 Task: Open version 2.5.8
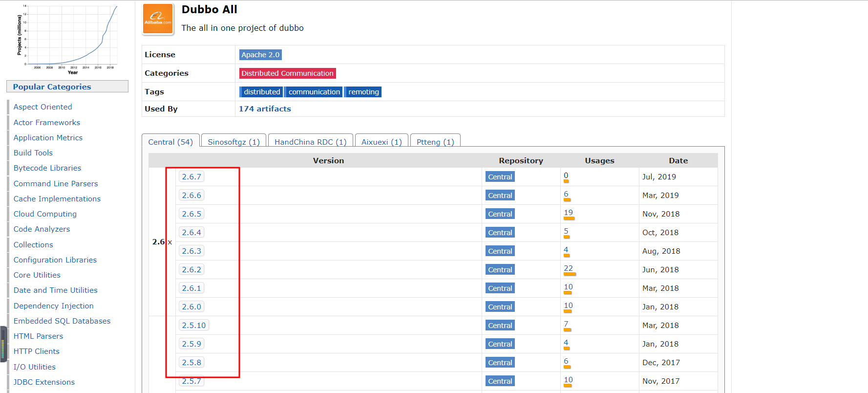click(x=191, y=363)
